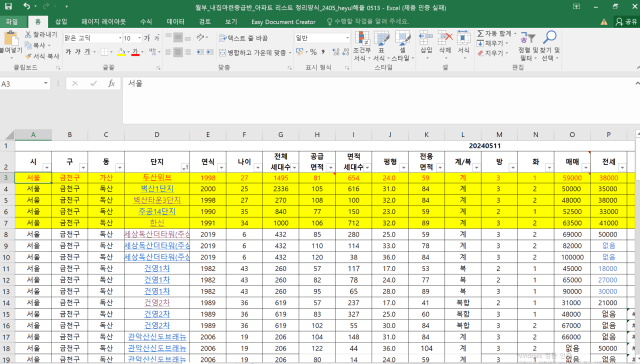Toggle middle vertical align
Viewport: 640px width, 364px height.
point(178,38)
